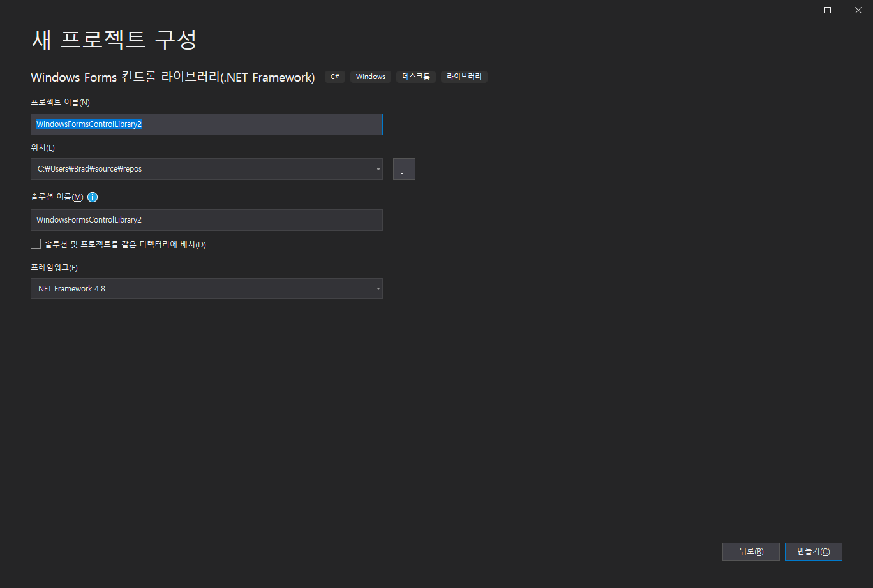873x588 pixels.
Task: Minimize the new project configuration window
Action: [x=798, y=10]
